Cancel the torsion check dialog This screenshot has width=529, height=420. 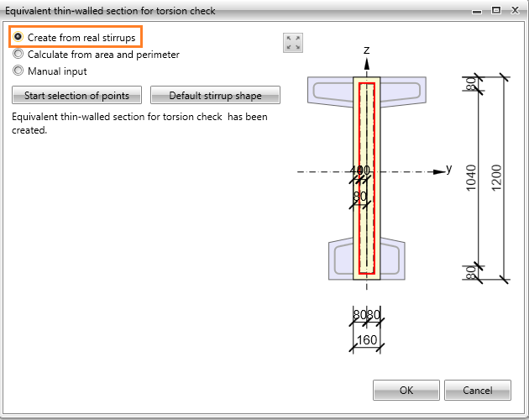tap(478, 390)
